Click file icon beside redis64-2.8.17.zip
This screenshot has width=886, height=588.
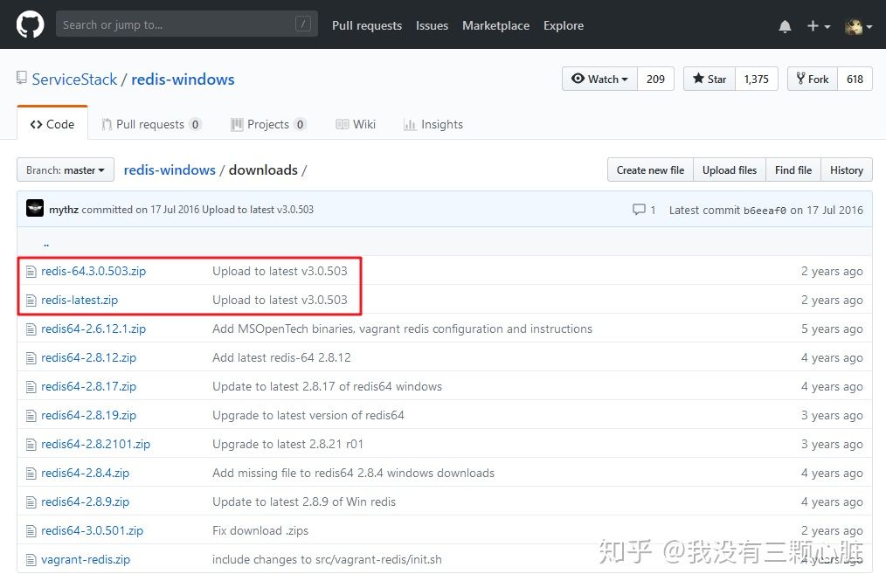tap(31, 387)
